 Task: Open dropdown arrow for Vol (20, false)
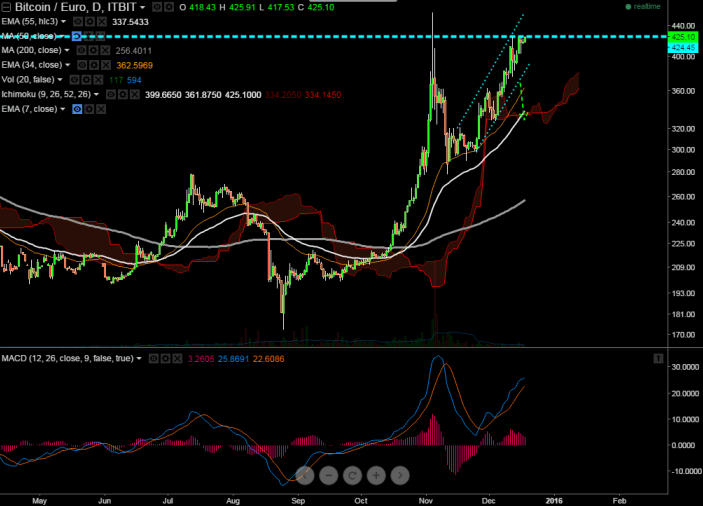(60, 80)
